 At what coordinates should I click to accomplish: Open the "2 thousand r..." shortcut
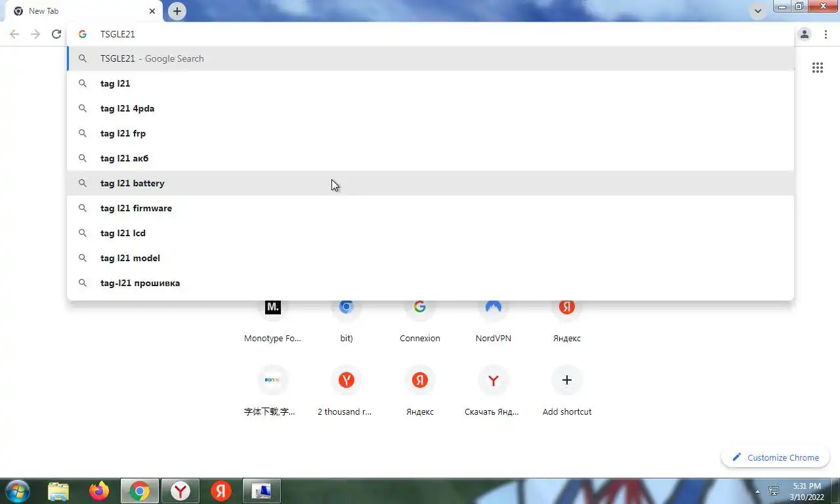coord(346,391)
